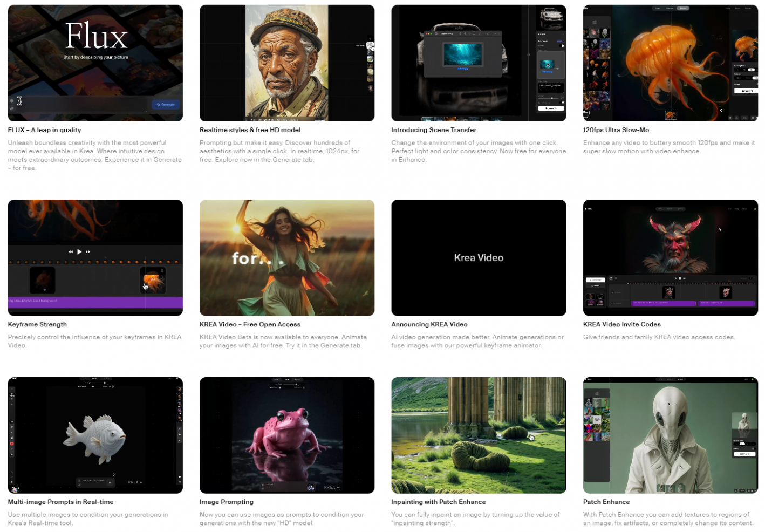The image size is (765, 532).
Task: Open the dancing woman video thumbnail
Action: pos(287,257)
